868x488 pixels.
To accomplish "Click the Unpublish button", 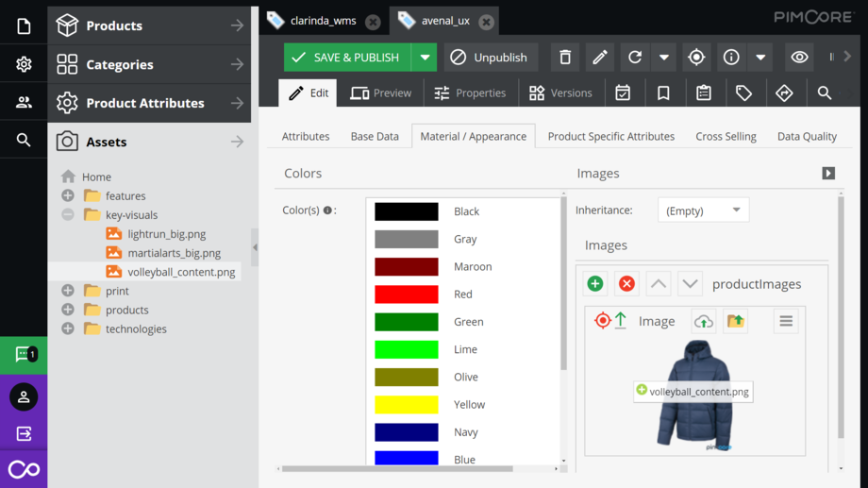I will click(490, 58).
